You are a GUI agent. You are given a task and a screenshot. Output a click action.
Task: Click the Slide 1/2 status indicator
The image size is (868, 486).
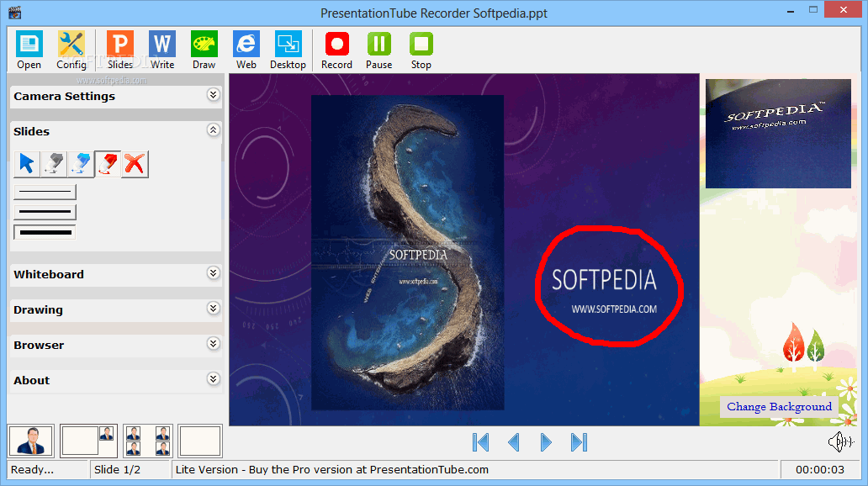(117, 470)
